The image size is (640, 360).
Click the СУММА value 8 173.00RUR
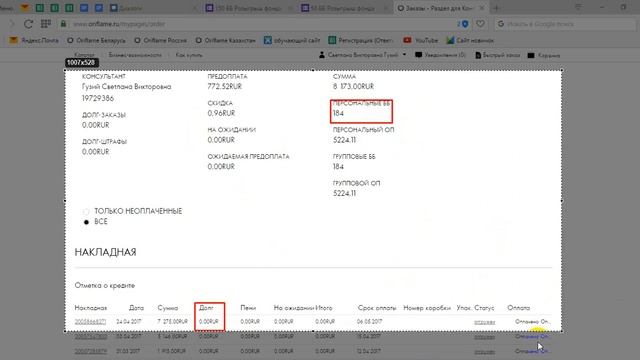(353, 87)
